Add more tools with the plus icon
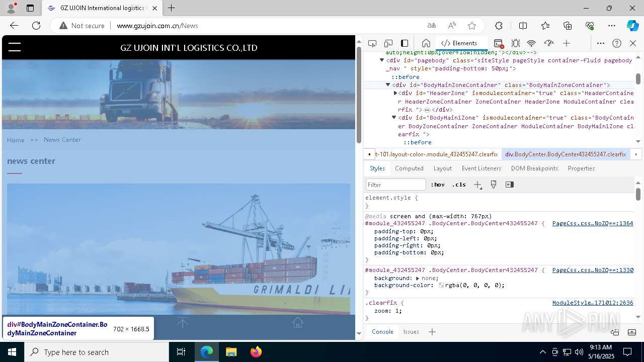The width and height of the screenshot is (644, 362). pyautogui.click(x=567, y=43)
